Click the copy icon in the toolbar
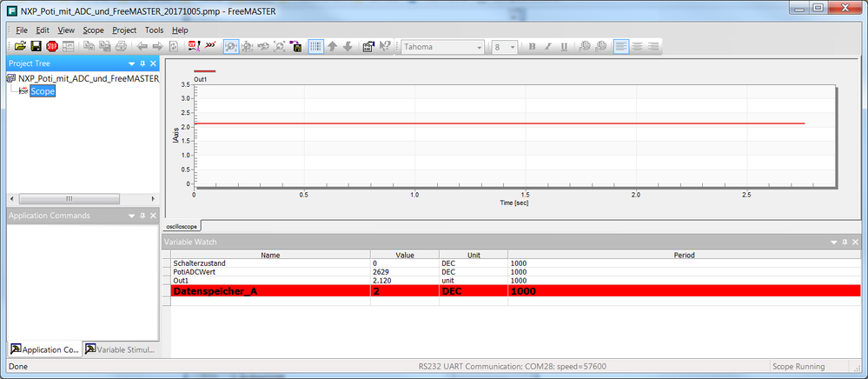The width and height of the screenshot is (868, 379). tap(89, 47)
